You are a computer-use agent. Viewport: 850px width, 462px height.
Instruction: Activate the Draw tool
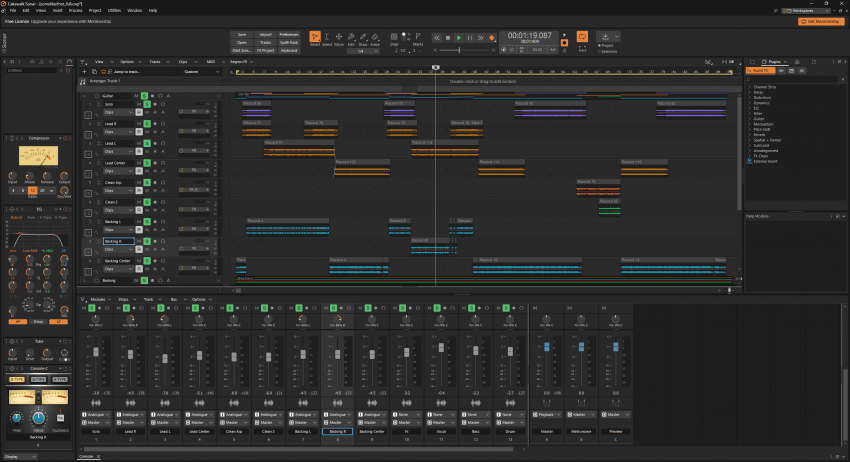pos(363,38)
